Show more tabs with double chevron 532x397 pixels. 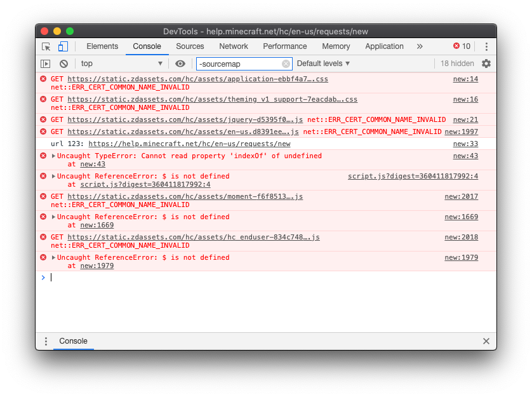pyautogui.click(x=420, y=46)
